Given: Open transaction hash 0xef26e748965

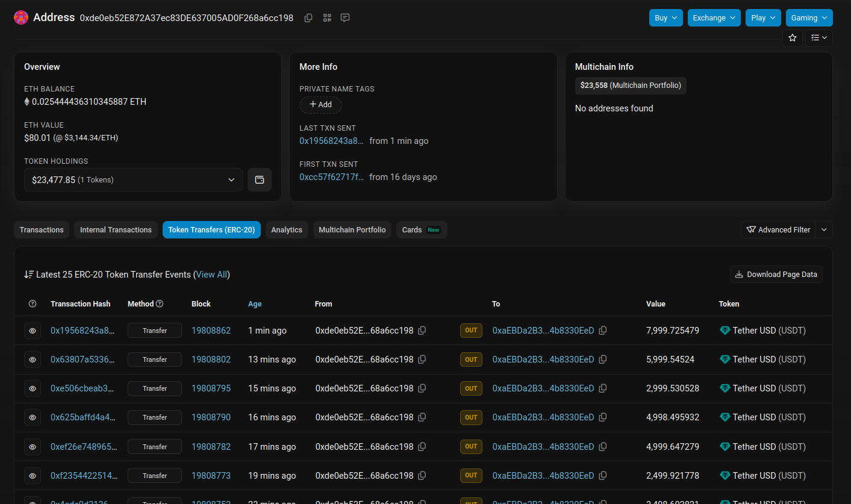Looking at the screenshot, I should point(84,447).
